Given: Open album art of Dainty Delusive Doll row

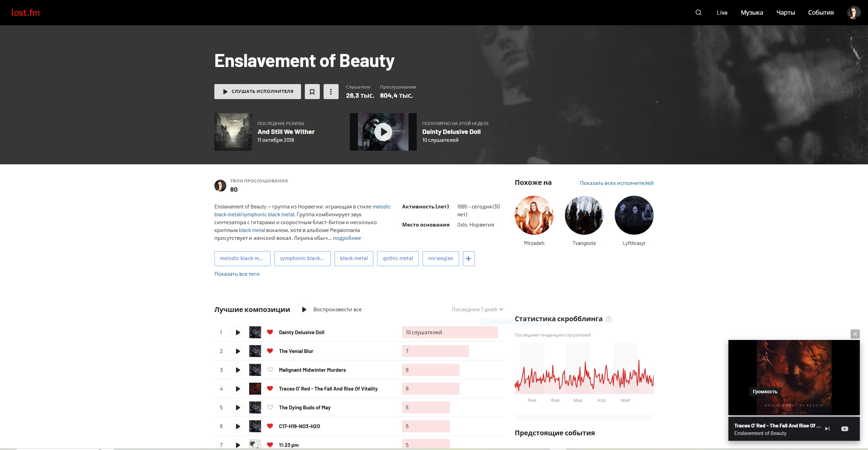Looking at the screenshot, I should 255,332.
